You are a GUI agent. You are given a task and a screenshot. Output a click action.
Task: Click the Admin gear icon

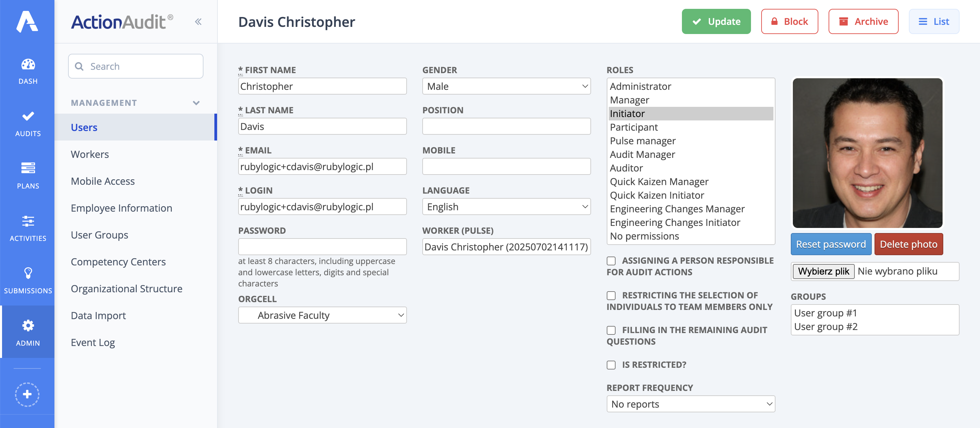28,326
